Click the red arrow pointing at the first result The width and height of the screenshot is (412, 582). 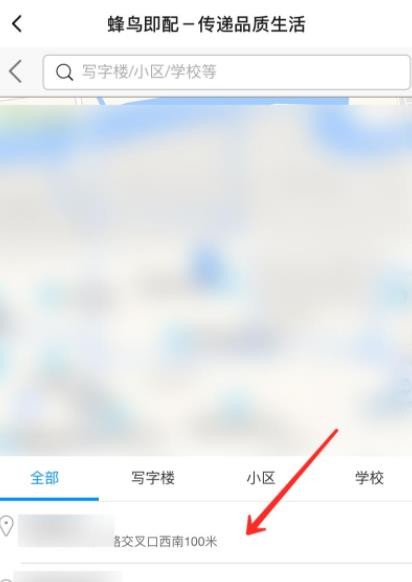(291, 483)
